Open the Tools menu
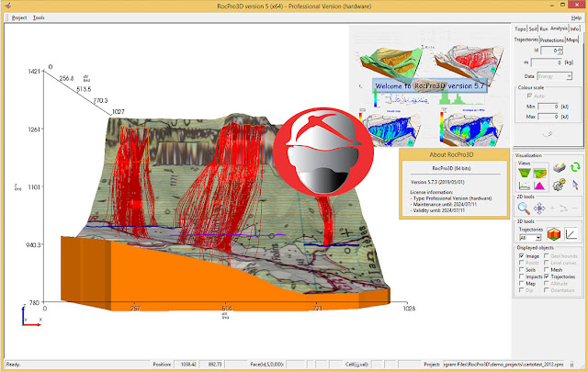Viewport: 588px width, 372px height. pos(39,17)
